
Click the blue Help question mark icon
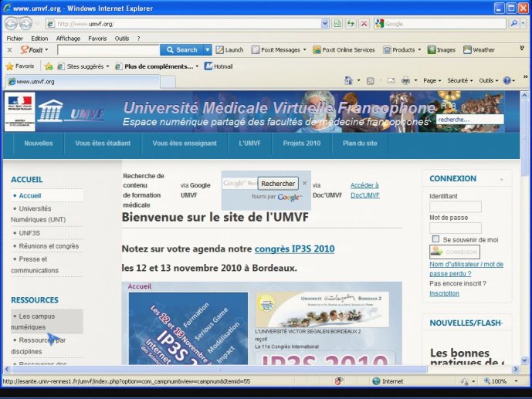[507, 81]
